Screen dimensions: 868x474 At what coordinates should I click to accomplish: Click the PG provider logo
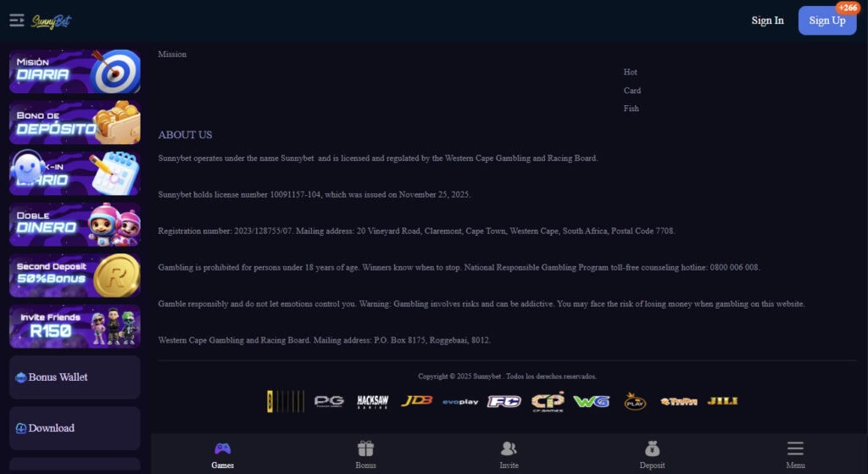tap(330, 401)
